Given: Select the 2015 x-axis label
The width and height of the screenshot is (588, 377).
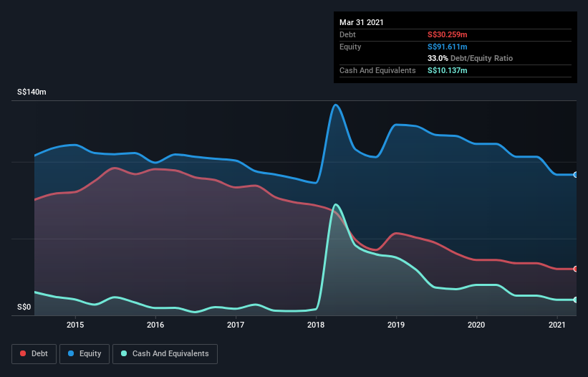Looking at the screenshot, I should (75, 325).
